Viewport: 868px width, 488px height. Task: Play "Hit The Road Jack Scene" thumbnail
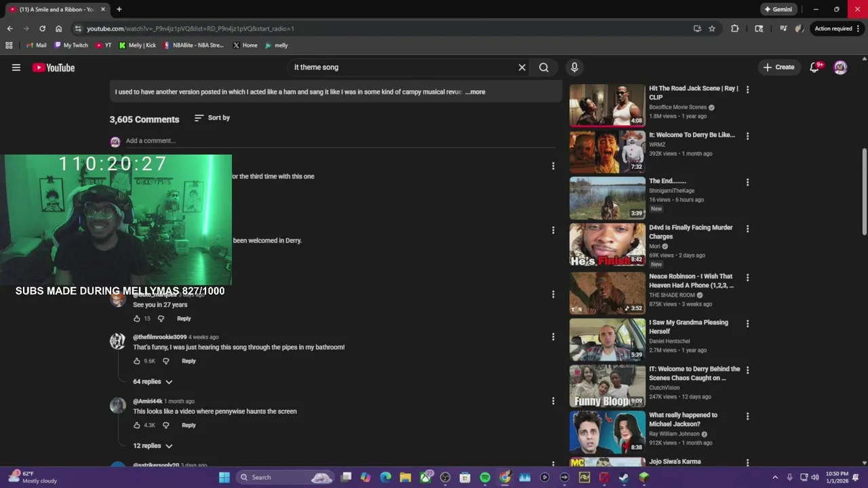click(x=607, y=105)
